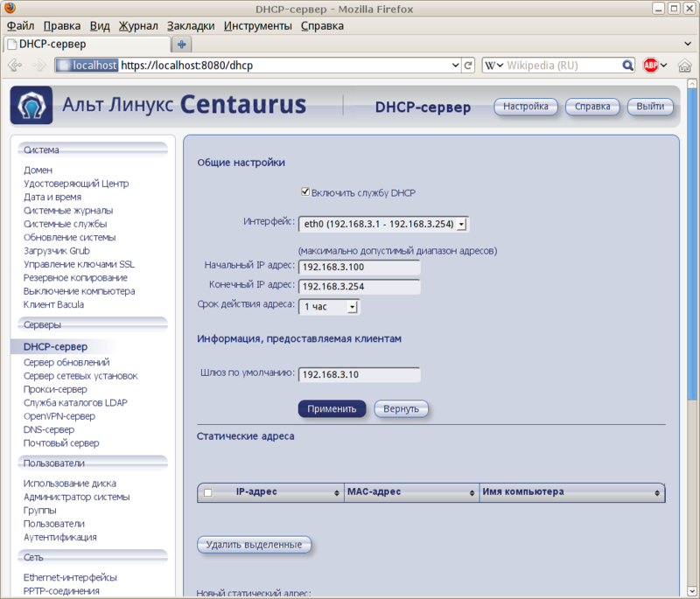Open the Резервное копирование link
The height and width of the screenshot is (599, 700).
75,277
